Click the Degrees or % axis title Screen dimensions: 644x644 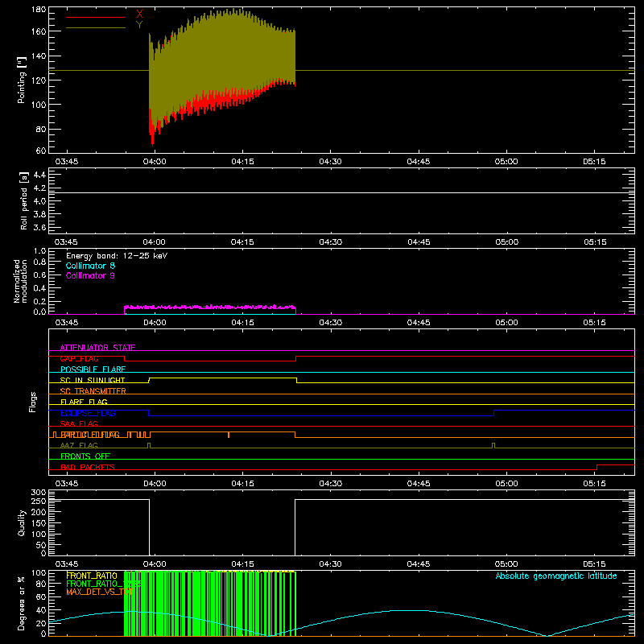point(22,603)
